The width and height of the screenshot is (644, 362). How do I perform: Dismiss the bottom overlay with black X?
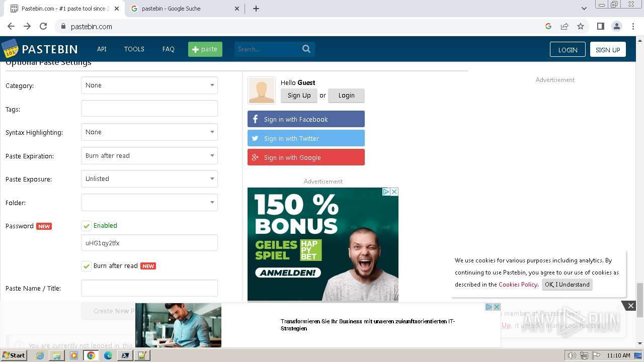630,306
